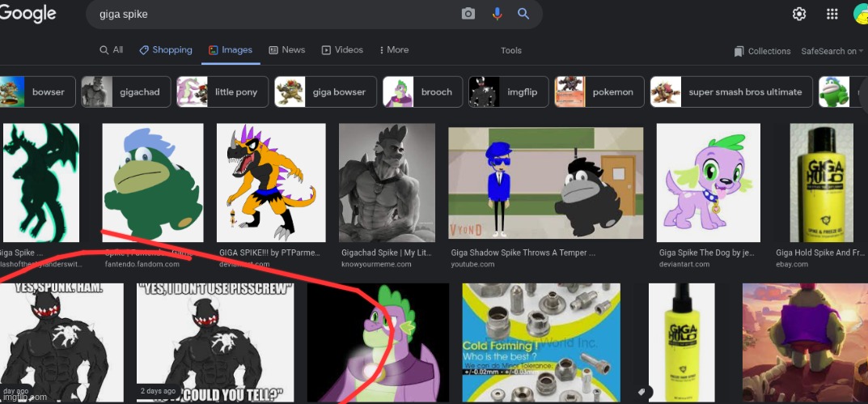868x404 pixels.
Task: Click the Google logo
Action: tap(28, 13)
